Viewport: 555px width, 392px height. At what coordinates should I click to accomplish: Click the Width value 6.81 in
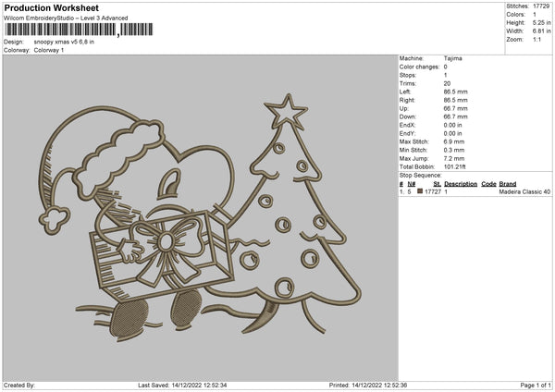(x=541, y=31)
